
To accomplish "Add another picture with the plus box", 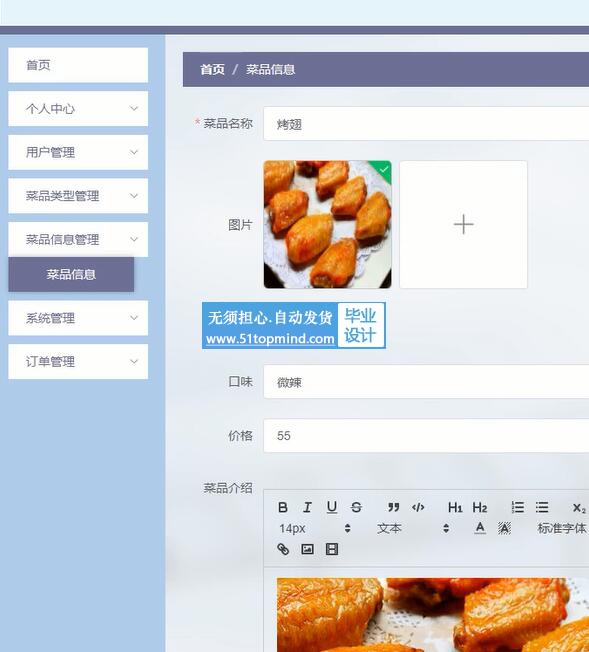I will click(x=463, y=225).
